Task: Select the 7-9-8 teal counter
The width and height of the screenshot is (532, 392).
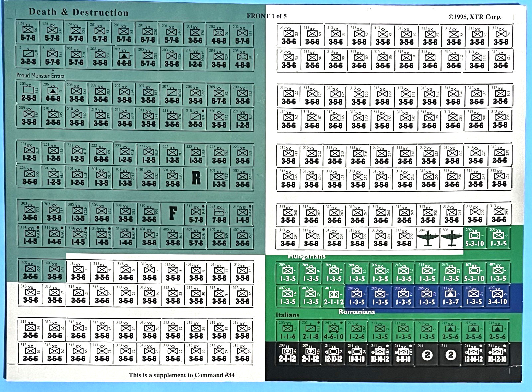Action: point(219,213)
